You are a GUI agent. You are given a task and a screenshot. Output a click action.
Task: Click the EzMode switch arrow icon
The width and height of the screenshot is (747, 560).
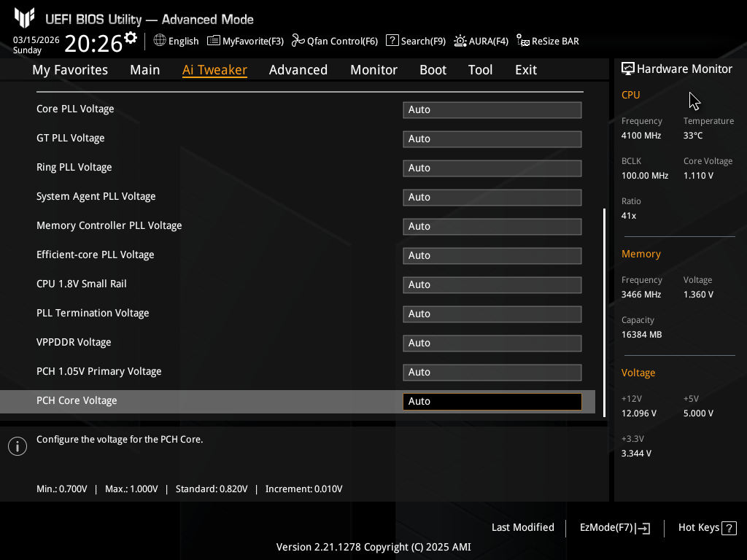[x=643, y=528]
